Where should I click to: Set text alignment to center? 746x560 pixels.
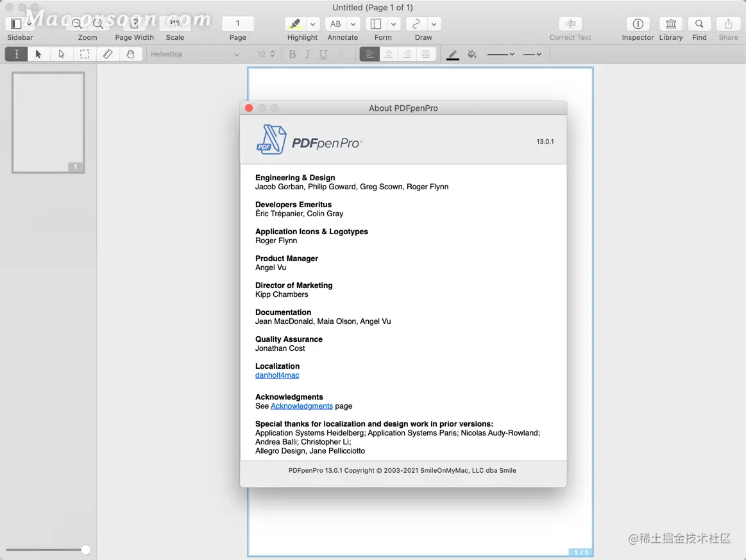pos(389,55)
